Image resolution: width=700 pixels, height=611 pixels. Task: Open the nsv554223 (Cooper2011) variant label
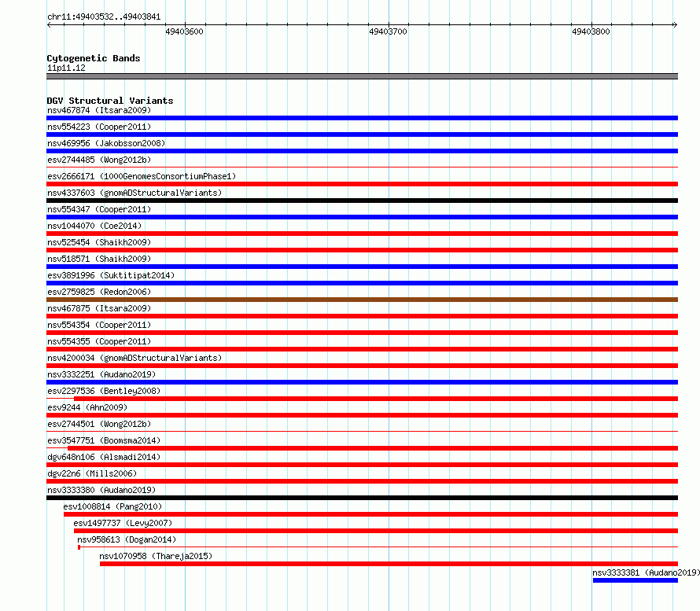(x=99, y=127)
